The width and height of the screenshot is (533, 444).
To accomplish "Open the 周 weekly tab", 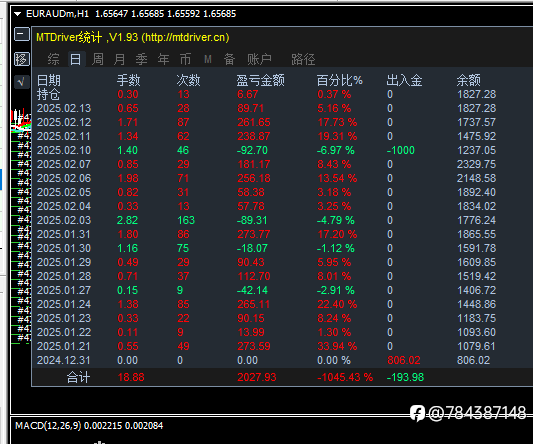I will coord(98,59).
